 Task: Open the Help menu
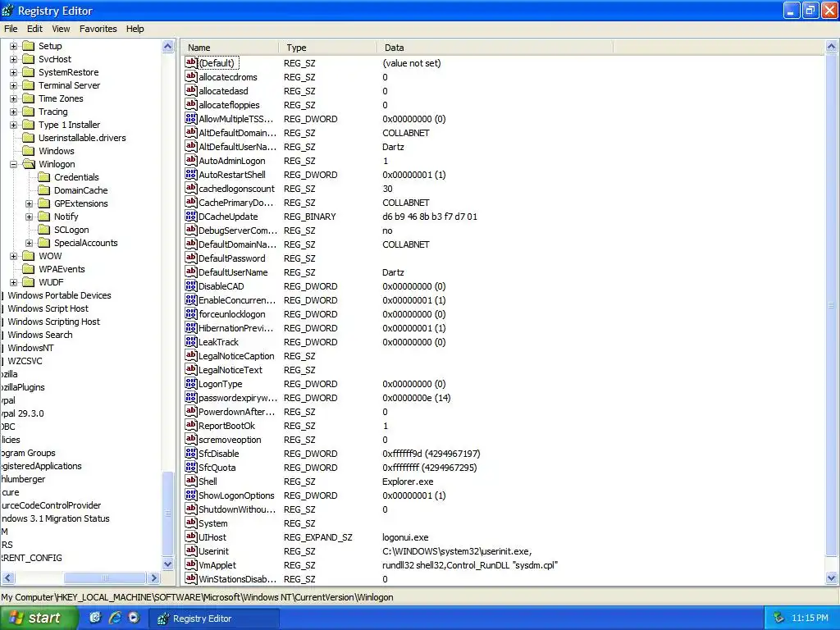click(135, 29)
